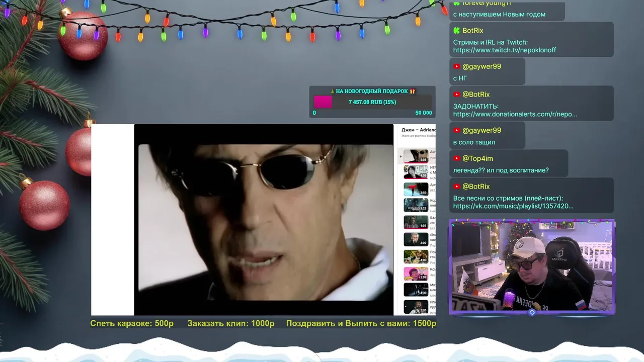Click the 'НА НОВОГОДНЫЙ ПОДАРОК' goal title

372,91
